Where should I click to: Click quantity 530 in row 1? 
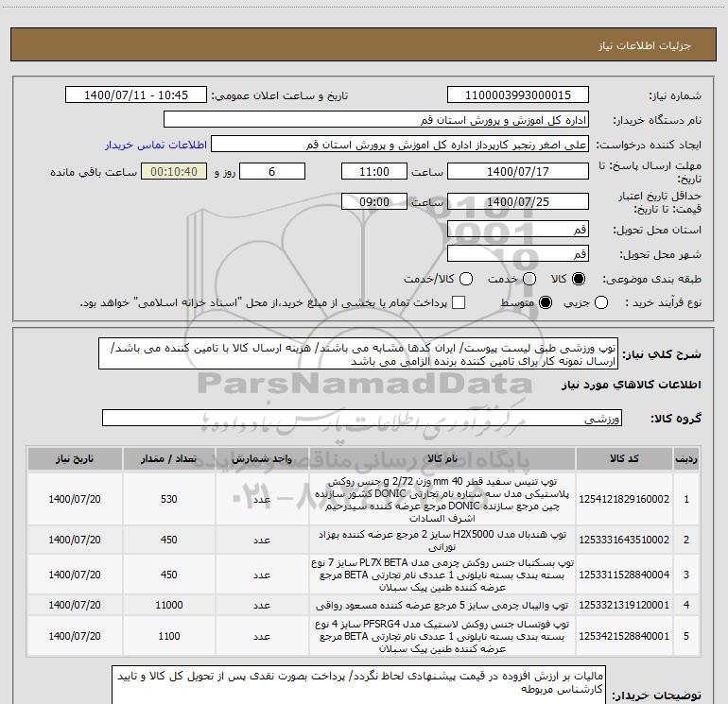pyautogui.click(x=169, y=499)
